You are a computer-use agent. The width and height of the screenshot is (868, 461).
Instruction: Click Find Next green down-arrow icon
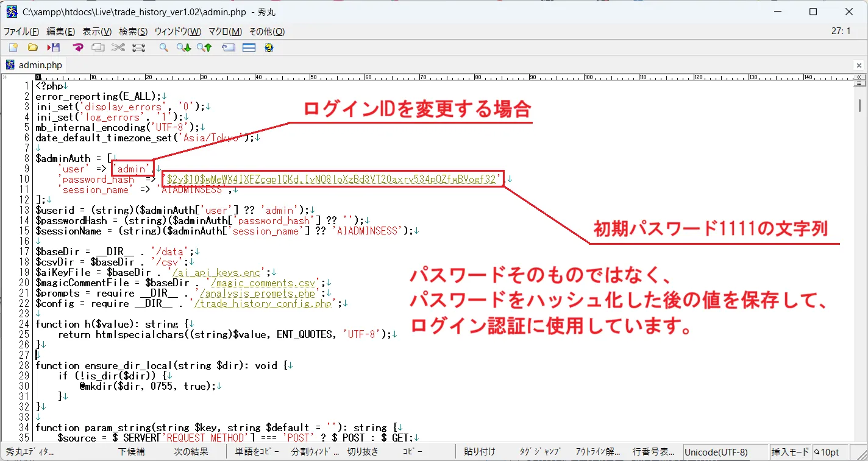coord(183,48)
